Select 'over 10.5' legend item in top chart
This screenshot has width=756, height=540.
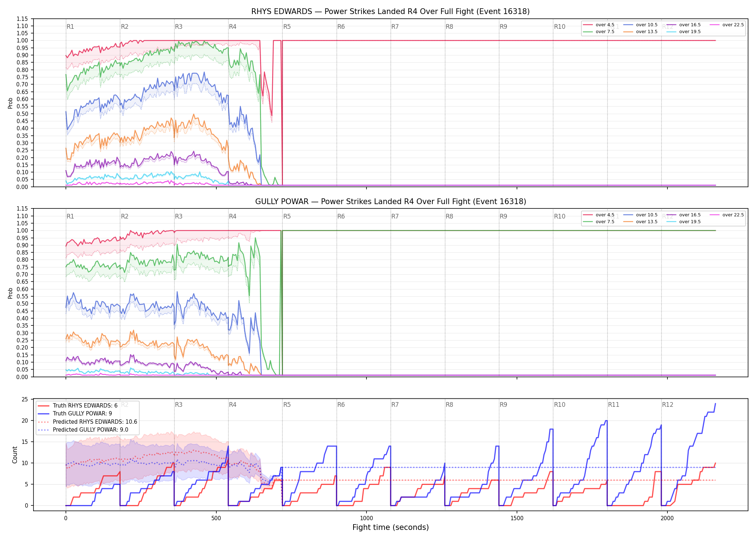click(x=640, y=25)
